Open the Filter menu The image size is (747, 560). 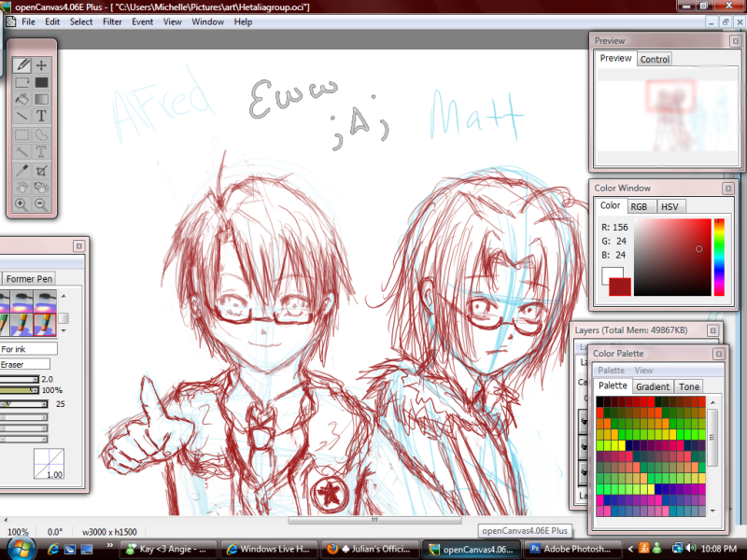coord(112,21)
